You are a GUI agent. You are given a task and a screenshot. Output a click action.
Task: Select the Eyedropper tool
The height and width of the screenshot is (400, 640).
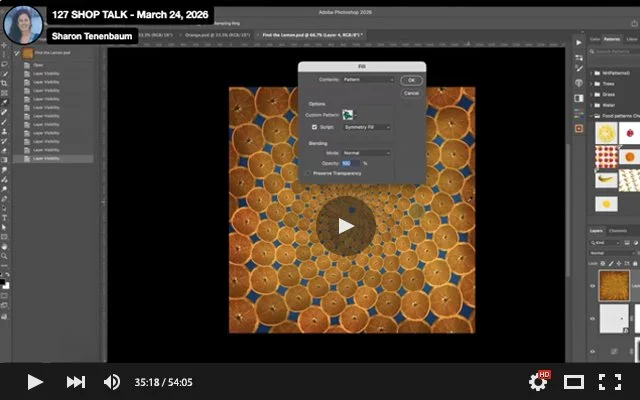pos(4,102)
